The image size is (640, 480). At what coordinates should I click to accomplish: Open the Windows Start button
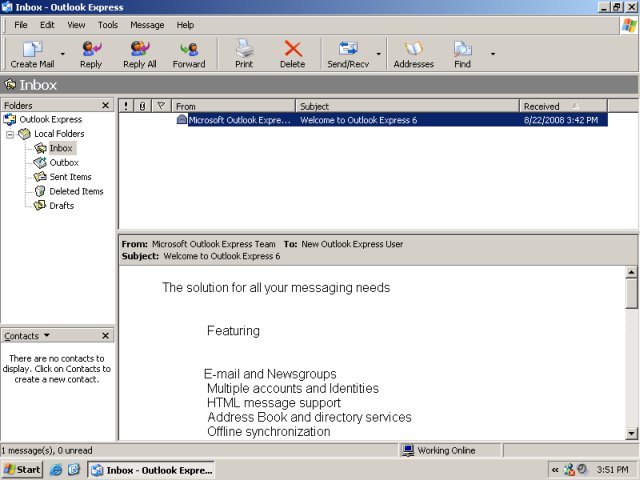(x=22, y=470)
